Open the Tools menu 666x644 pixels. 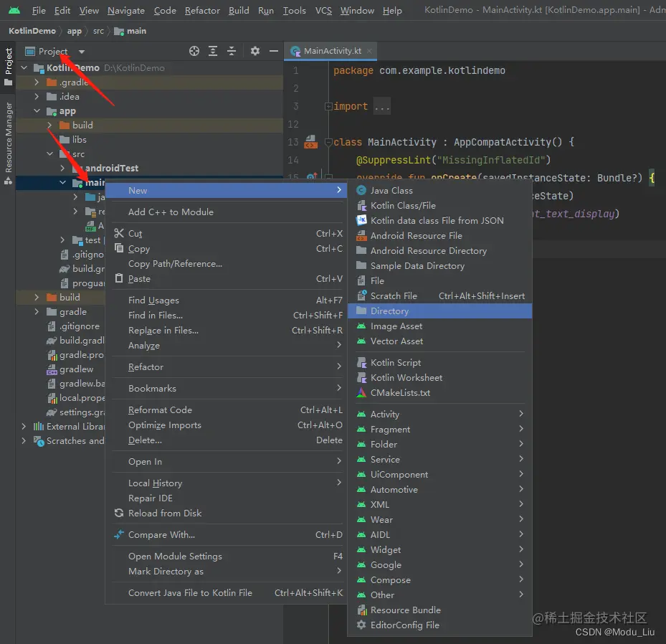[x=295, y=10]
